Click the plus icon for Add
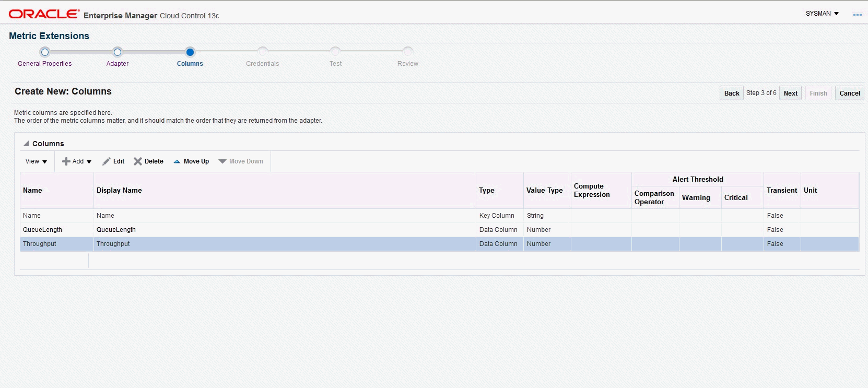Screen dimensions: 868x388 point(66,161)
